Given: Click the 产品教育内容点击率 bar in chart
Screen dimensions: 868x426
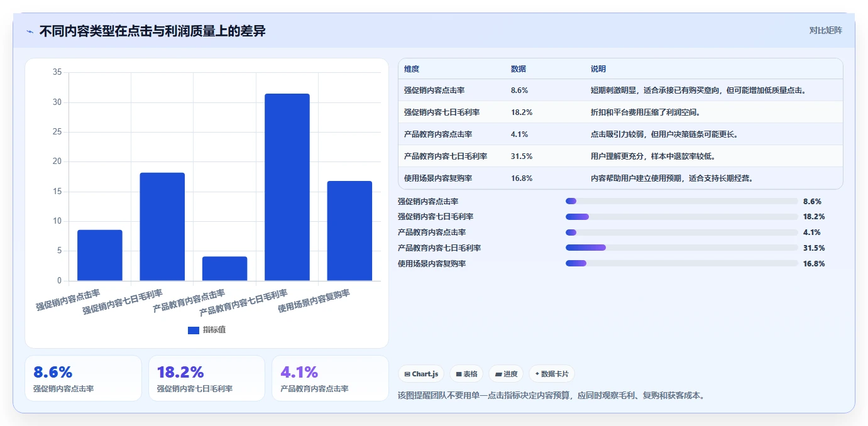Looking at the screenshot, I should coord(224,269).
